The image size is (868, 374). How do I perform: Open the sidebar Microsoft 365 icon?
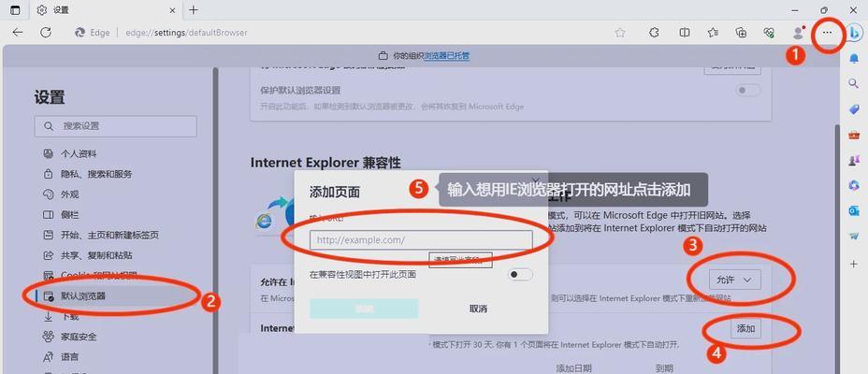(854, 185)
